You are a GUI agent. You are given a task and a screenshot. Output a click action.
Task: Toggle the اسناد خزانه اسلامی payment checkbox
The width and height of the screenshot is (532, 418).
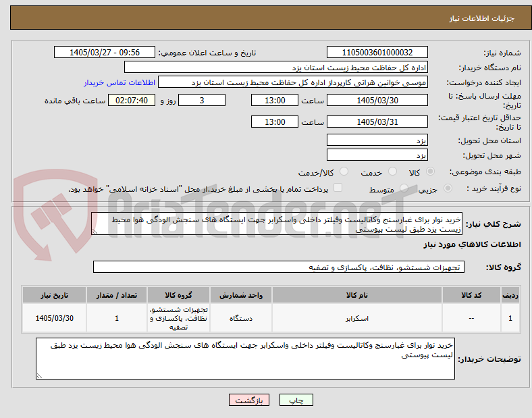338,188
